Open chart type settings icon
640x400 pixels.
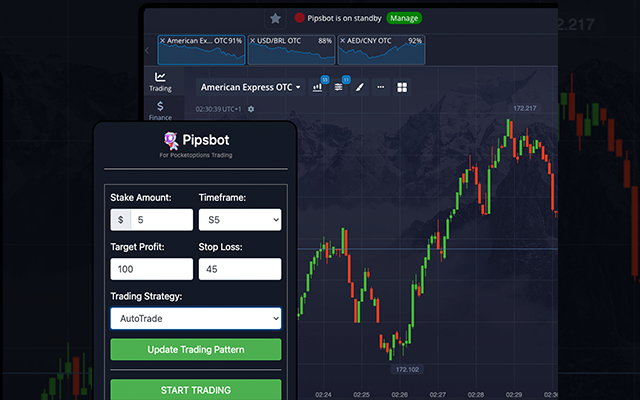coord(318,87)
